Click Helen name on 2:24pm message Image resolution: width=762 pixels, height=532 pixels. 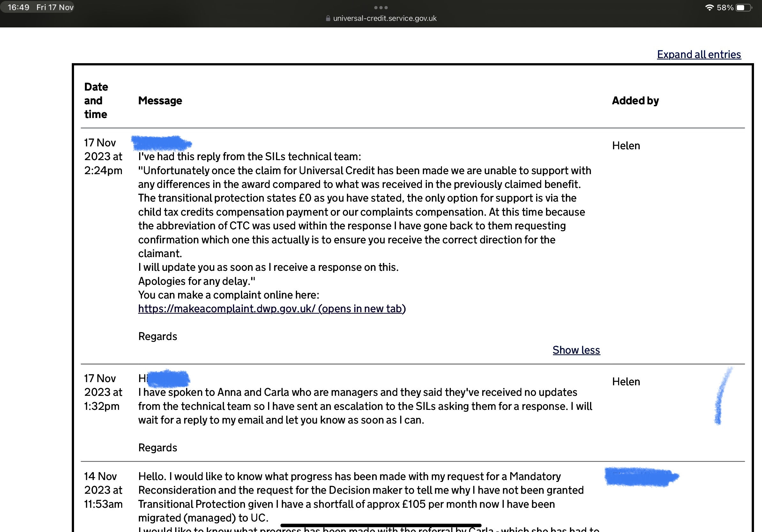click(626, 146)
